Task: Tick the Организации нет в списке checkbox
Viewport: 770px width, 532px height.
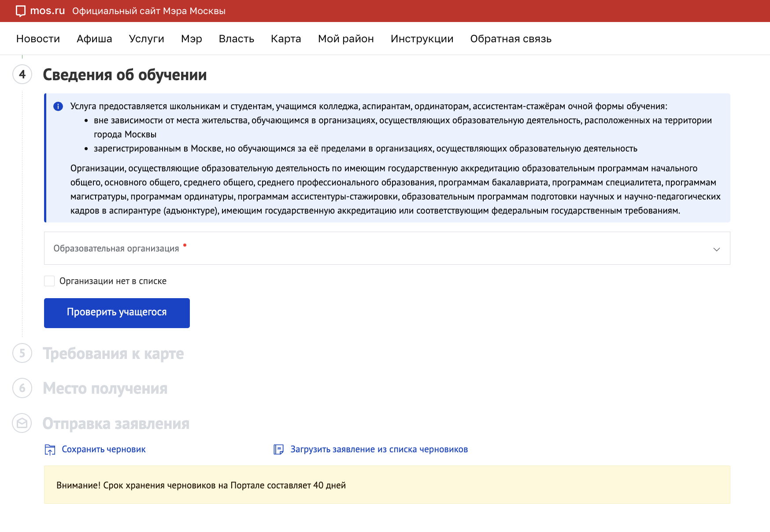Action: [x=49, y=281]
